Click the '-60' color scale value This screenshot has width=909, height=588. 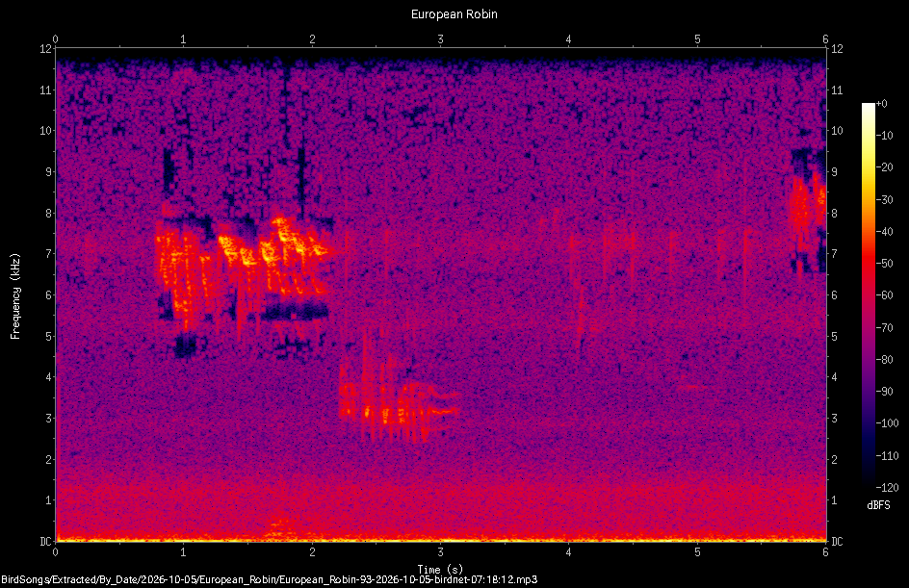[x=885, y=295]
